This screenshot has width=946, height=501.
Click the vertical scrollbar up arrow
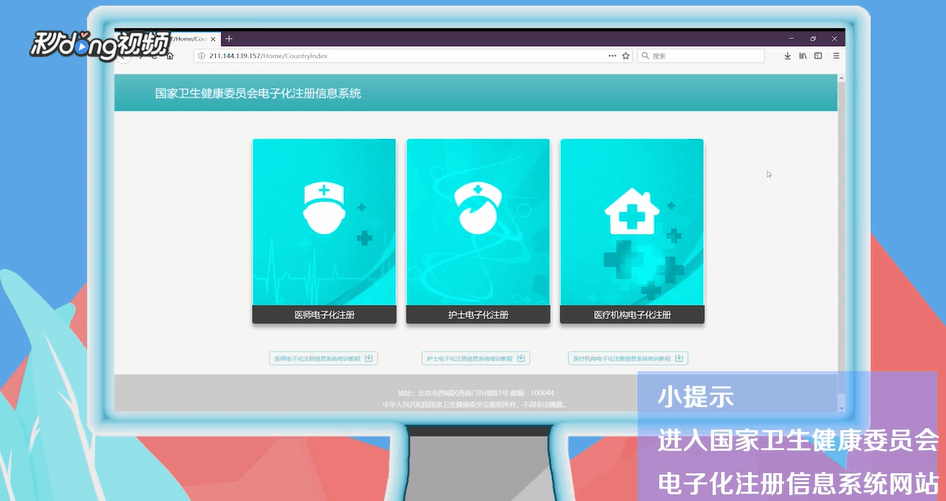pos(842,78)
